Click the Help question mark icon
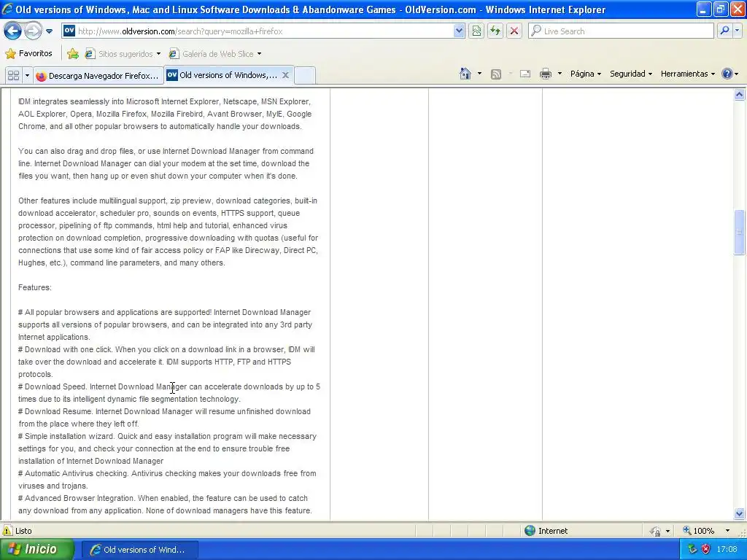747x560 pixels. (727, 74)
